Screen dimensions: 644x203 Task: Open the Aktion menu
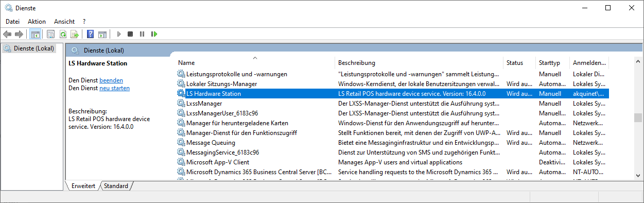(37, 22)
